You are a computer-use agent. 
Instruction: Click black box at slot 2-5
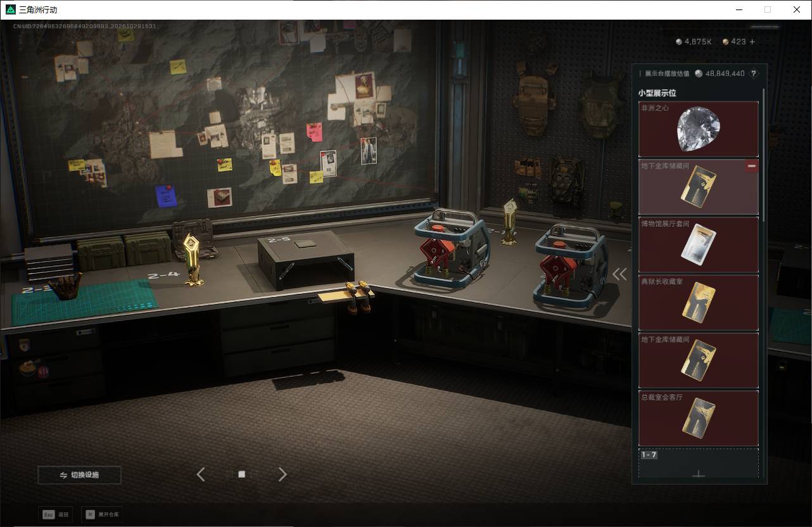click(x=306, y=259)
